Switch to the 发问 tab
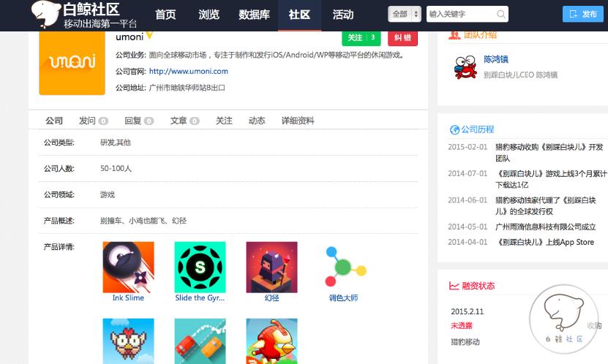This screenshot has height=364, width=608. pos(94,121)
